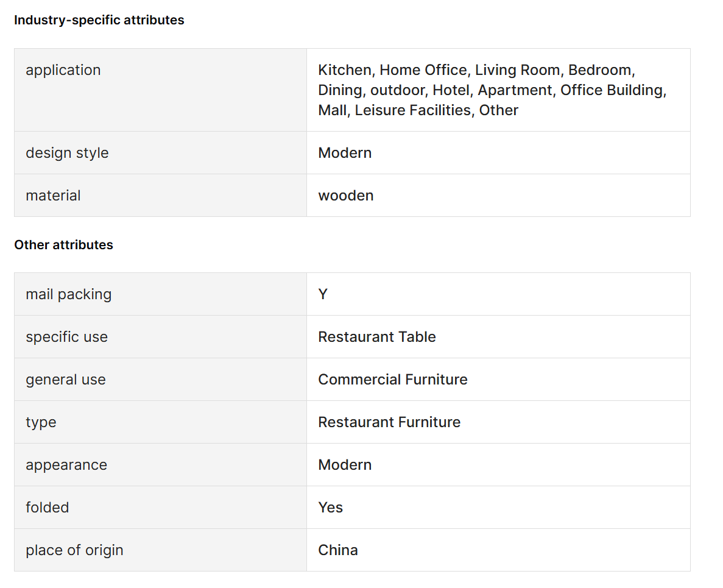Click the design style label cell
This screenshot has width=723, height=588.
pyautogui.click(x=160, y=153)
